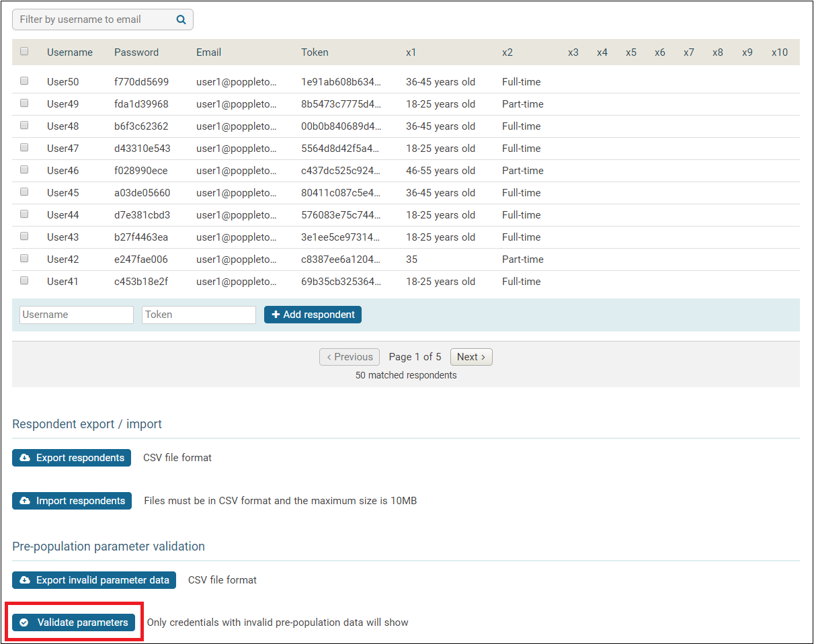814x644 pixels.
Task: Select token starting 00b0b840689d4
Action: click(x=341, y=126)
